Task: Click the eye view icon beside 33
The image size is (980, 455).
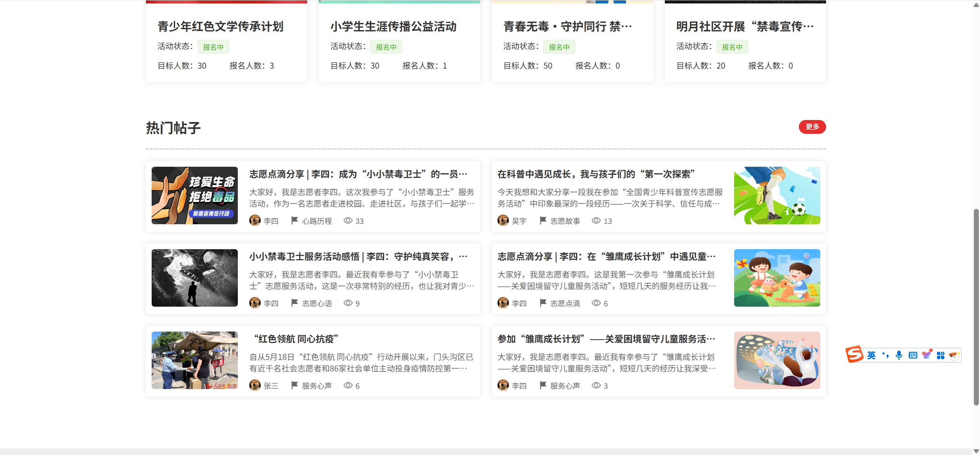Action: (348, 220)
